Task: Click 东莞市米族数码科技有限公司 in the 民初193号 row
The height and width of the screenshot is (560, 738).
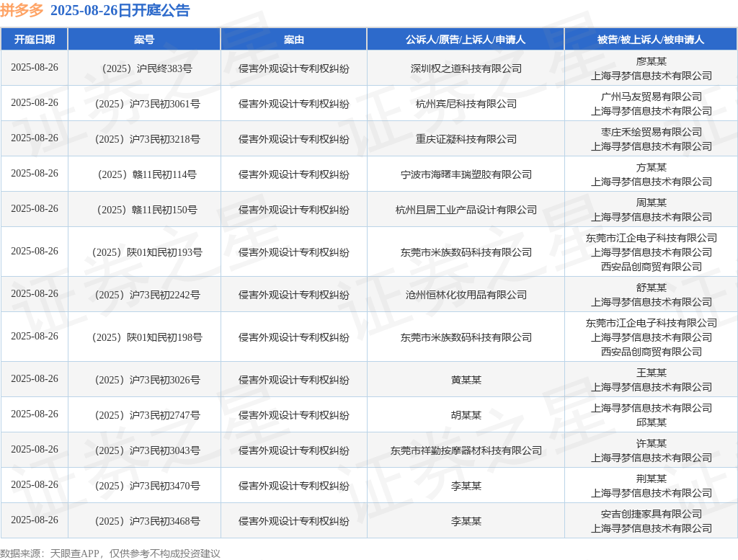Action: 466,252
